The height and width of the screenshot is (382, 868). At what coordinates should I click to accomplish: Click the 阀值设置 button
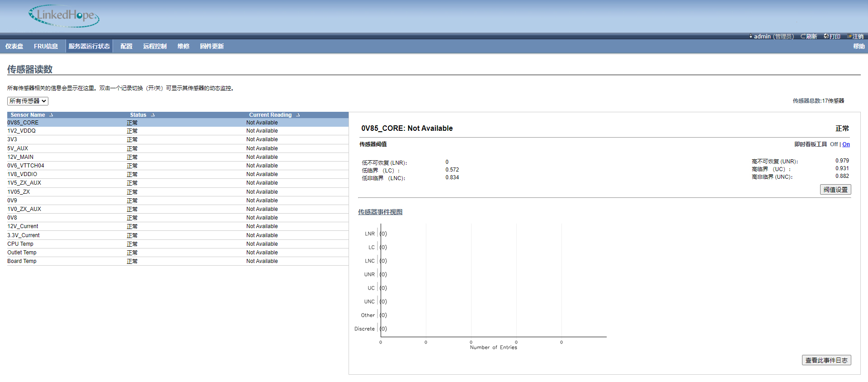(x=835, y=190)
